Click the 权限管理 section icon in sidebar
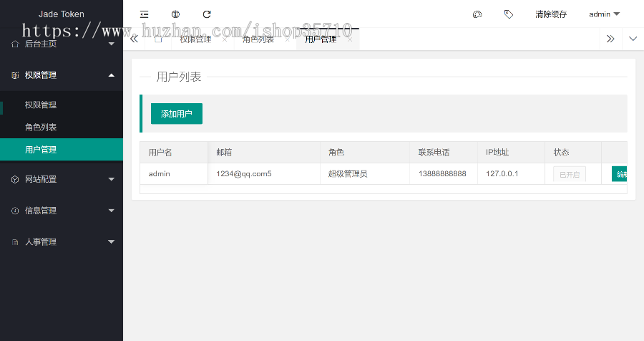This screenshot has height=341, width=644. pos(15,75)
